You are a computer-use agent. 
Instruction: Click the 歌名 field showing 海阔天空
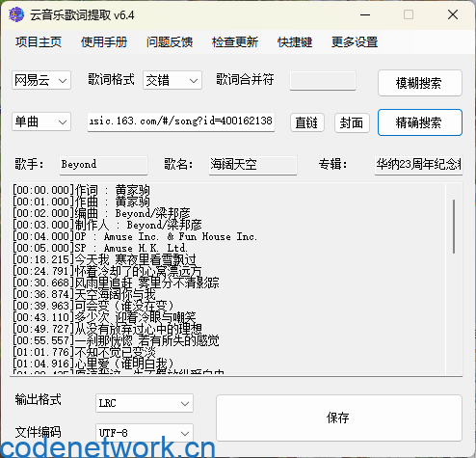(252, 165)
